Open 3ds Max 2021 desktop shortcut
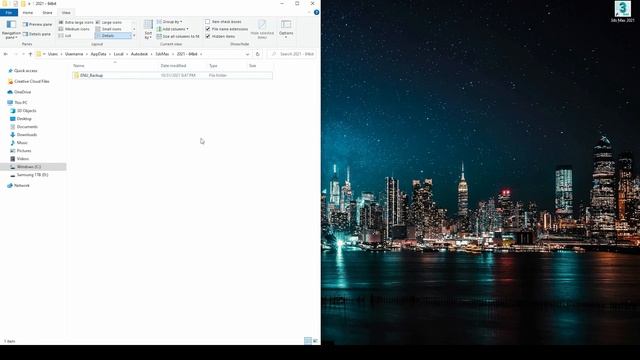 point(622,11)
